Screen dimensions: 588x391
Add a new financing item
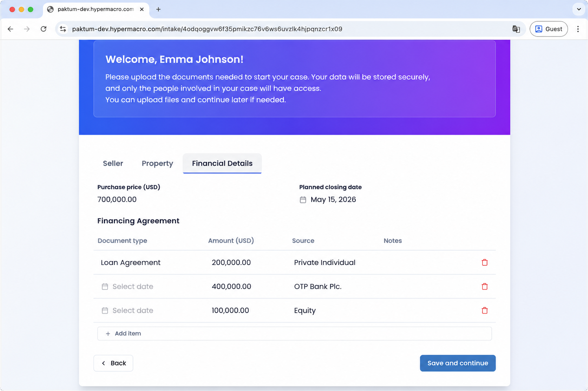[294, 334]
